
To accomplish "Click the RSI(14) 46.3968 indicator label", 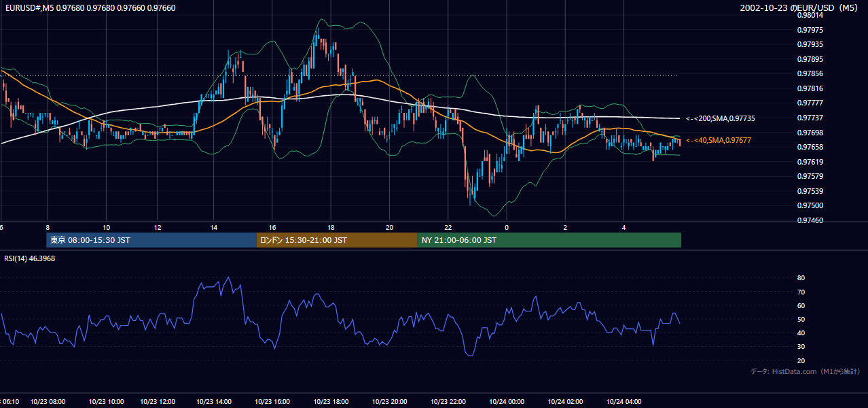I will pyautogui.click(x=30, y=258).
